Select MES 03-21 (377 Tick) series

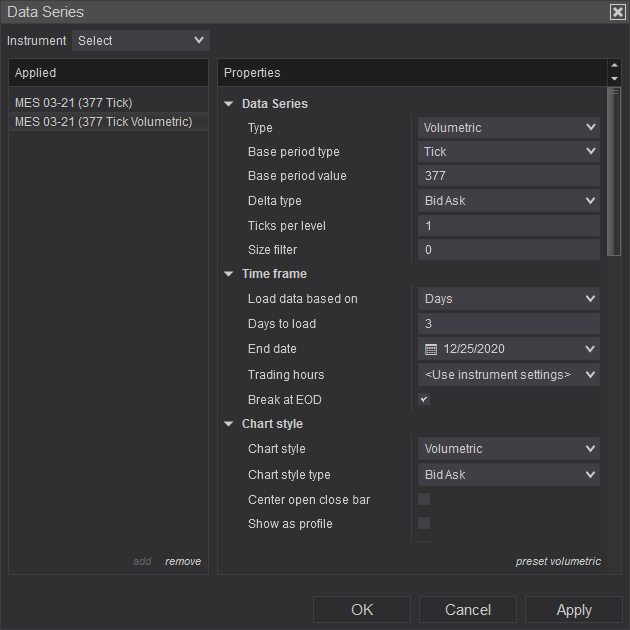(74, 102)
